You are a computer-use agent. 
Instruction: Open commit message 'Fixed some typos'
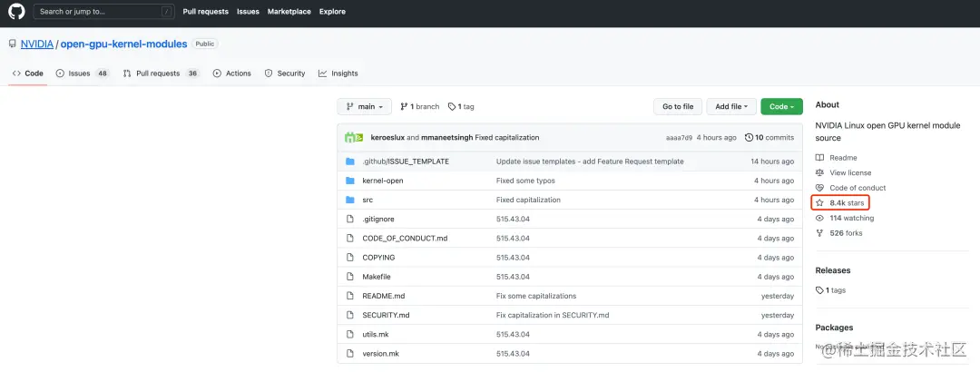click(525, 181)
